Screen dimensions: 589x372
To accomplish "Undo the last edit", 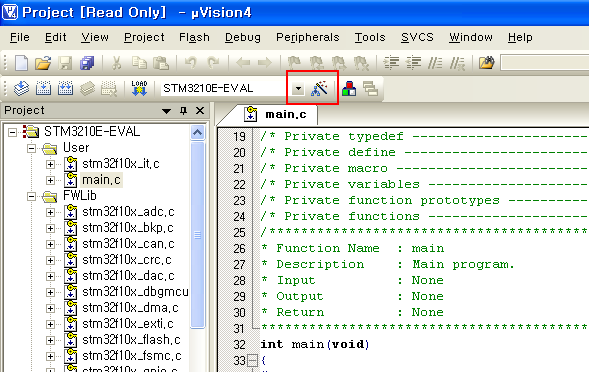I will click(190, 63).
